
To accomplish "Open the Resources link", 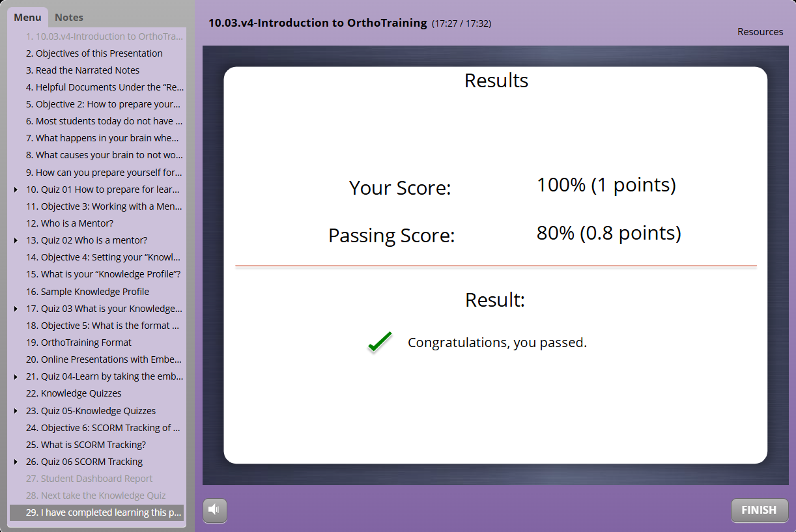I will (x=760, y=31).
